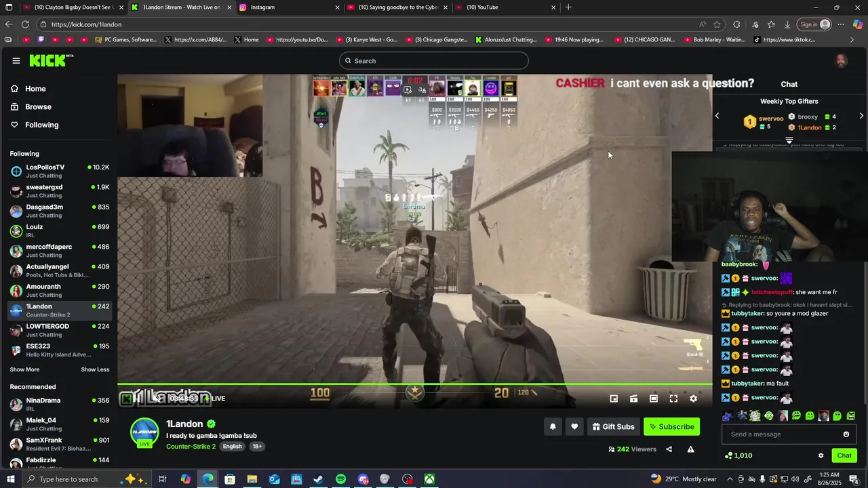Click Show Less in Following list
The width and height of the screenshot is (868, 488).
point(95,369)
